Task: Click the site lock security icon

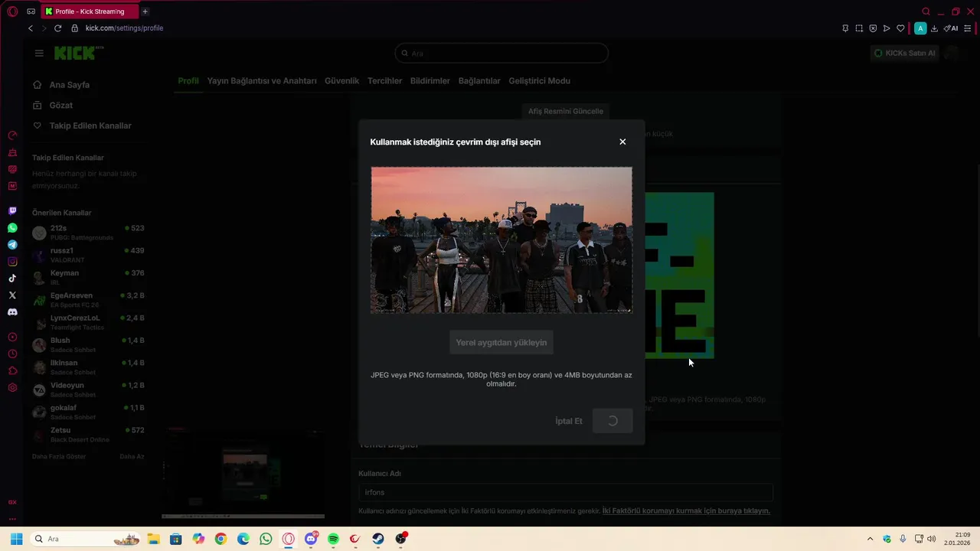Action: coord(75,28)
